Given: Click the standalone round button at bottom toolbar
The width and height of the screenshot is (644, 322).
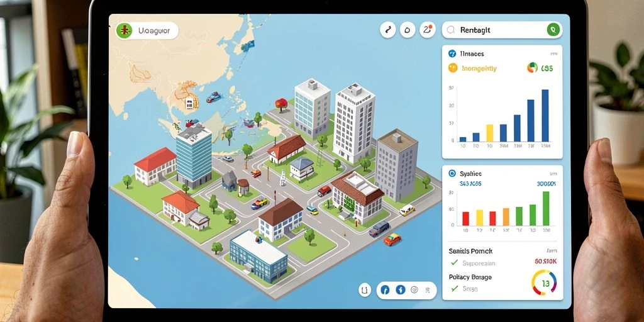Looking at the screenshot, I should tap(364, 290).
